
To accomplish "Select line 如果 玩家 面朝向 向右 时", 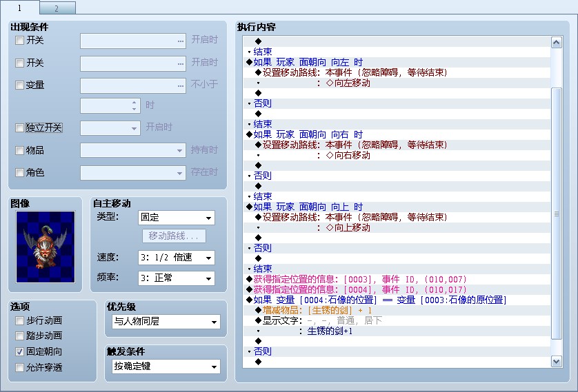I will [x=397, y=134].
